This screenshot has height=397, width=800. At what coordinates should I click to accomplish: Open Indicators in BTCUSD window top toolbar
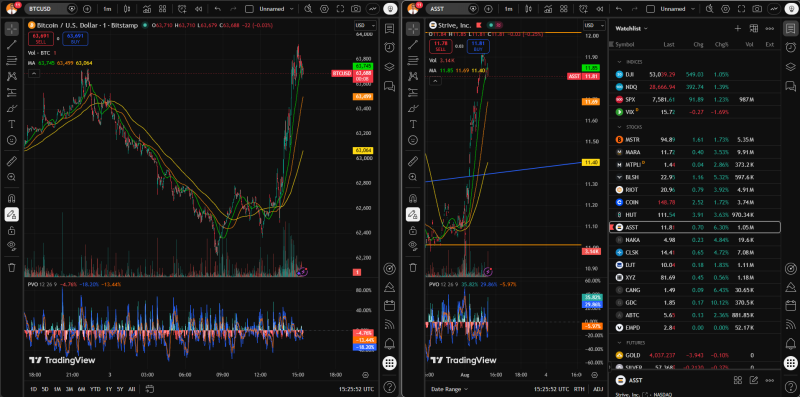[147, 9]
